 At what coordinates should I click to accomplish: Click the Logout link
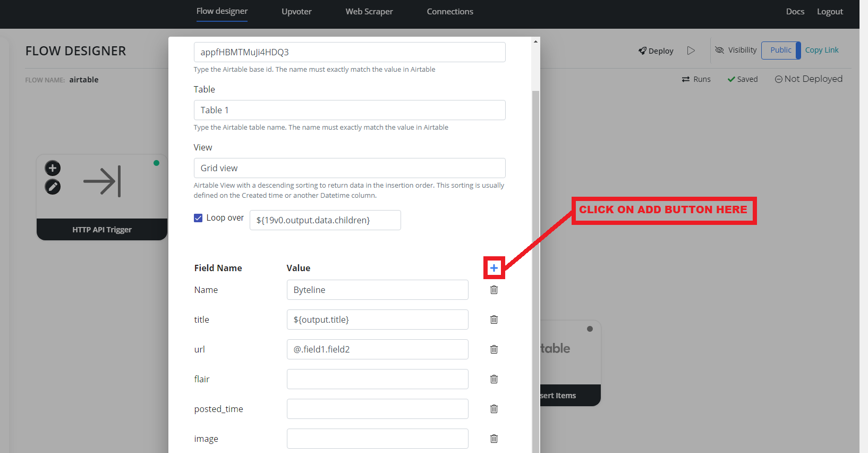(830, 12)
